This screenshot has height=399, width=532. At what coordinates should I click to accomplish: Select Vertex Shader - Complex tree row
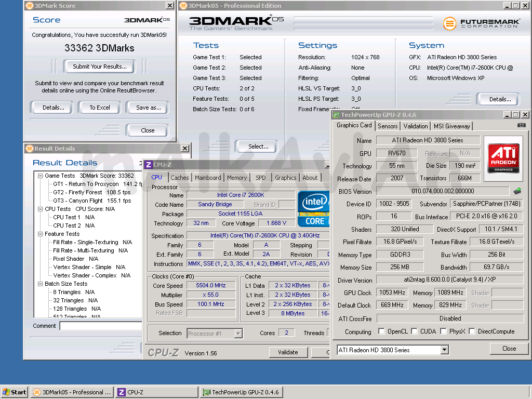pyautogui.click(x=91, y=275)
